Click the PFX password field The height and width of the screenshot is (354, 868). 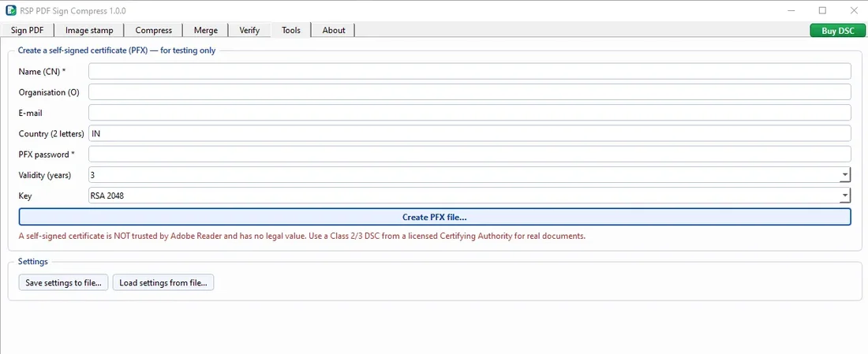pos(470,154)
